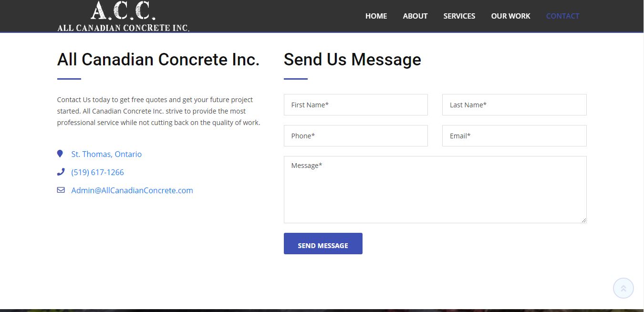Focus the Last Name field

click(514, 104)
